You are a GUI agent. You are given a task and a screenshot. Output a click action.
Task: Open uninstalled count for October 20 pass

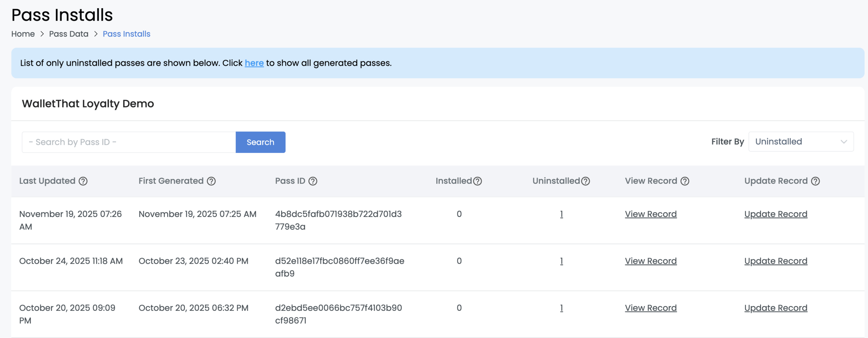[x=561, y=308]
